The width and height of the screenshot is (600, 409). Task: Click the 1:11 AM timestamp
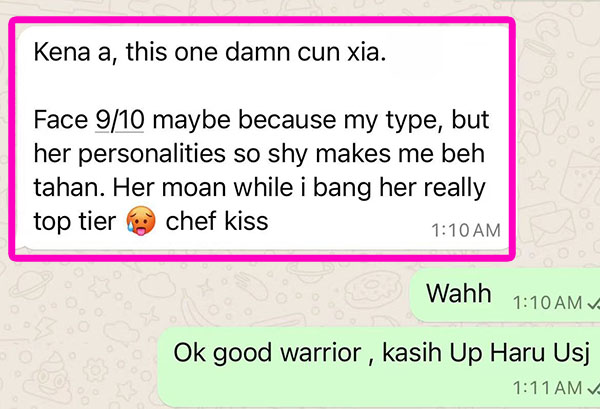547,388
